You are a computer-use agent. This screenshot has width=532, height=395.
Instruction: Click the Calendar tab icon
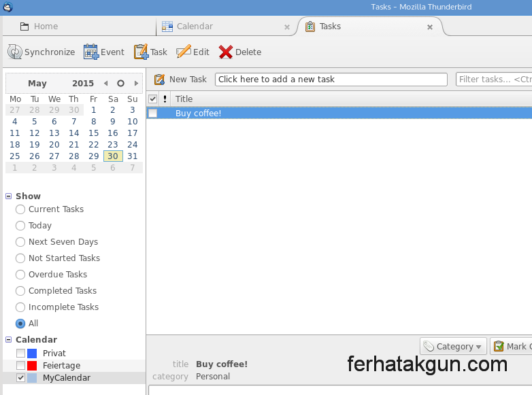click(x=167, y=27)
